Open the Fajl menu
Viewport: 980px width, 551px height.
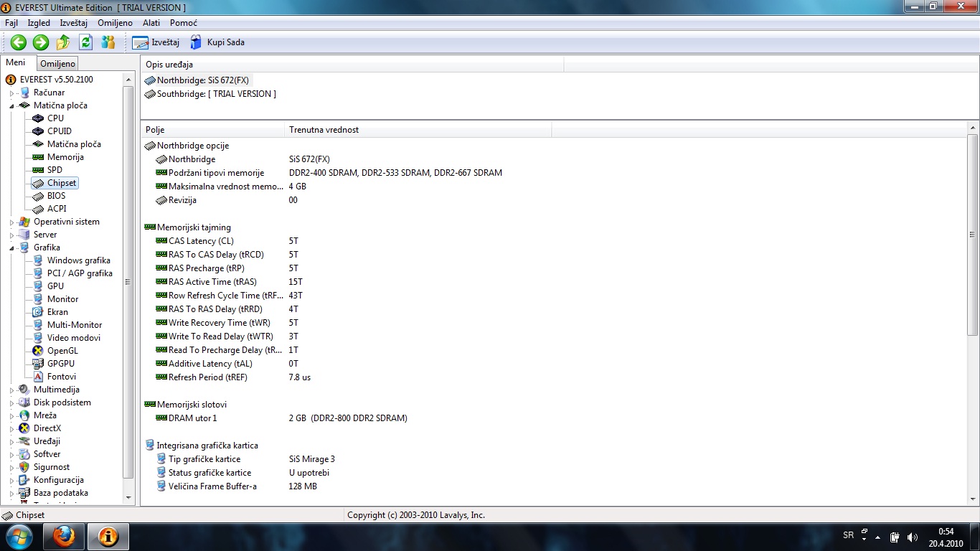11,23
